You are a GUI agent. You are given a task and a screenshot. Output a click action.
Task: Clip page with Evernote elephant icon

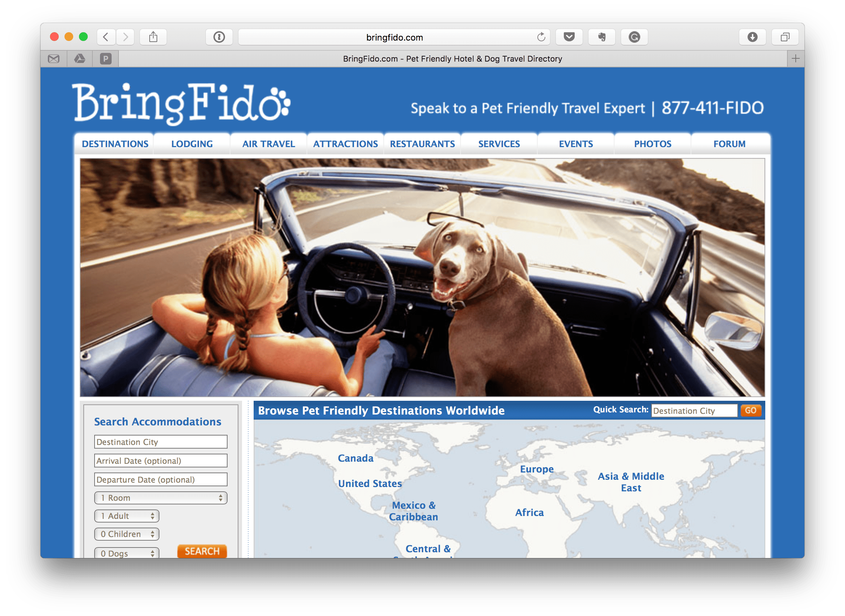(x=602, y=37)
